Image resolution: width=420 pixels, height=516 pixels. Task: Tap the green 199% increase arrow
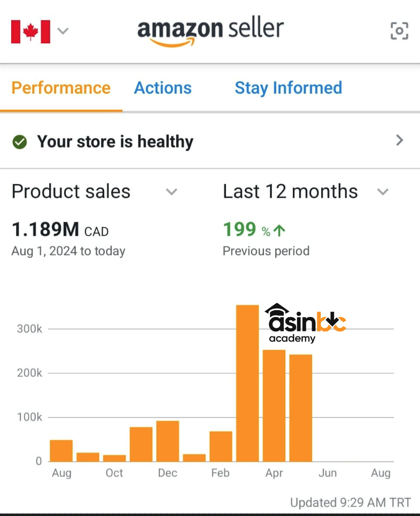pos(279,230)
